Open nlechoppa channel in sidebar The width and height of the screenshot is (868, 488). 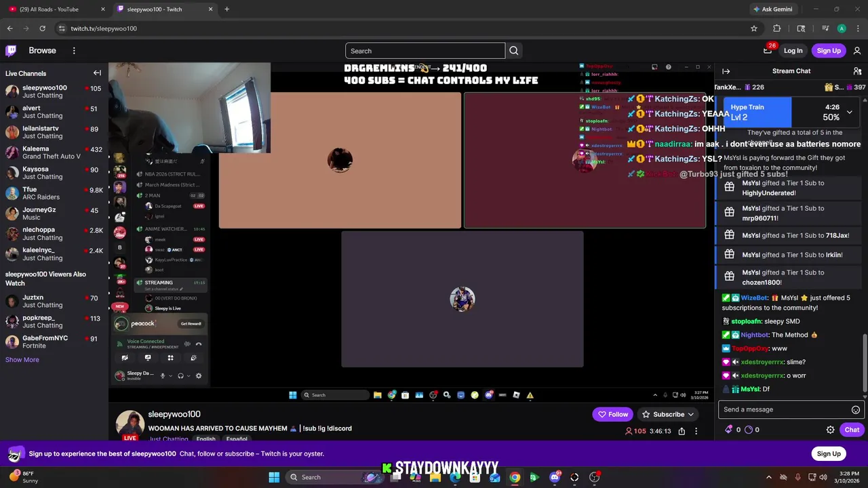click(x=54, y=234)
